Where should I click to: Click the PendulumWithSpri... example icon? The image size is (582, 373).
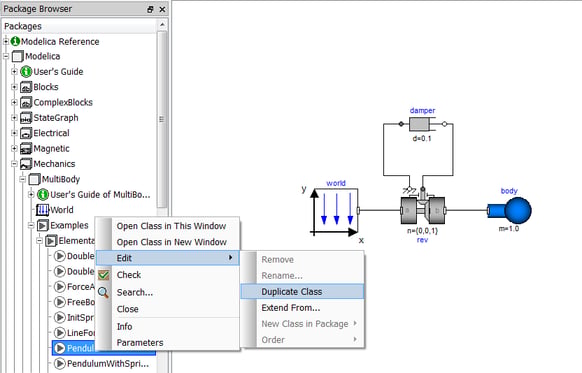click(60, 363)
